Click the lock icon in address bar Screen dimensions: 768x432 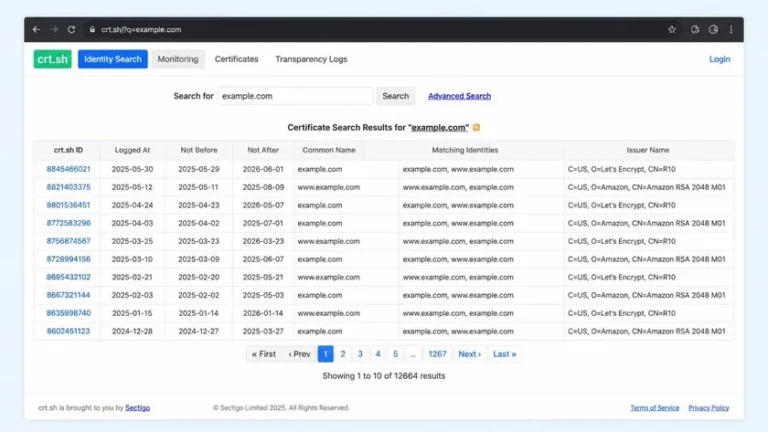[x=92, y=29]
